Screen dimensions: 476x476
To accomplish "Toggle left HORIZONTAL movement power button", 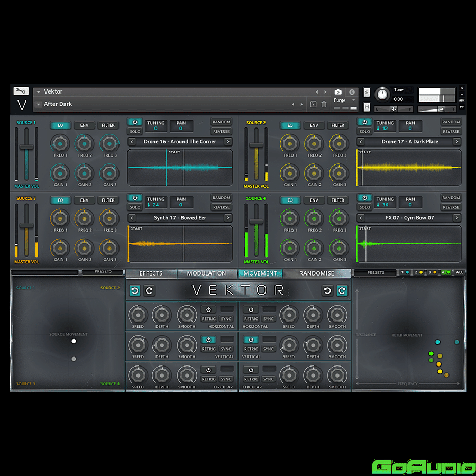I will 208,309.
